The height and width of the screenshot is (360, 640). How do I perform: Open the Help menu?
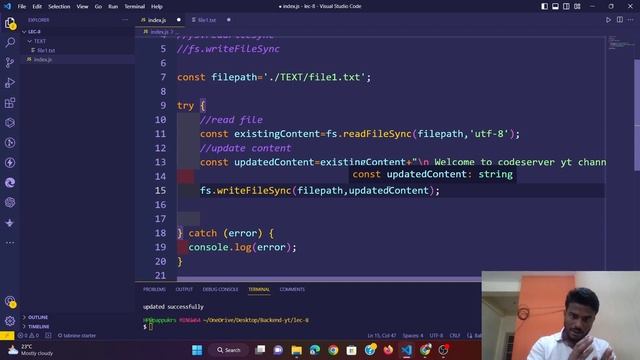(x=157, y=7)
